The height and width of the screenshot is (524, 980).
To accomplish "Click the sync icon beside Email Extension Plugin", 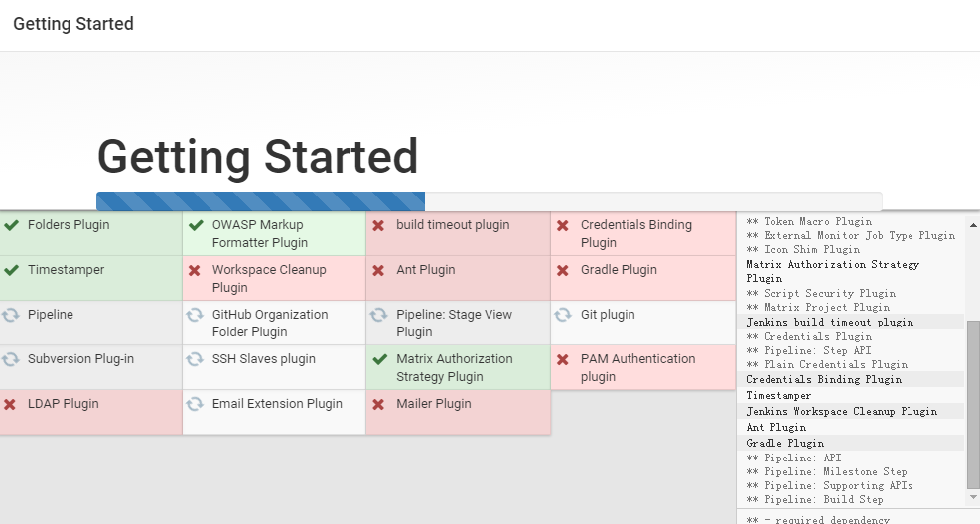I will click(195, 404).
